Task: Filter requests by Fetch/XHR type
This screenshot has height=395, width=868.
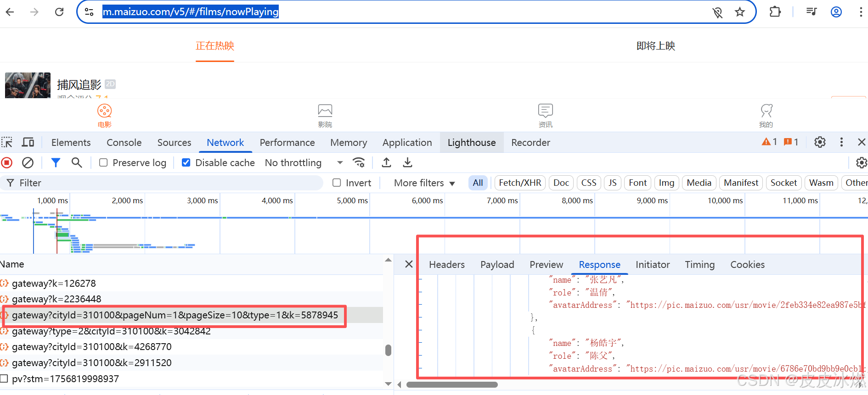Action: pos(520,183)
